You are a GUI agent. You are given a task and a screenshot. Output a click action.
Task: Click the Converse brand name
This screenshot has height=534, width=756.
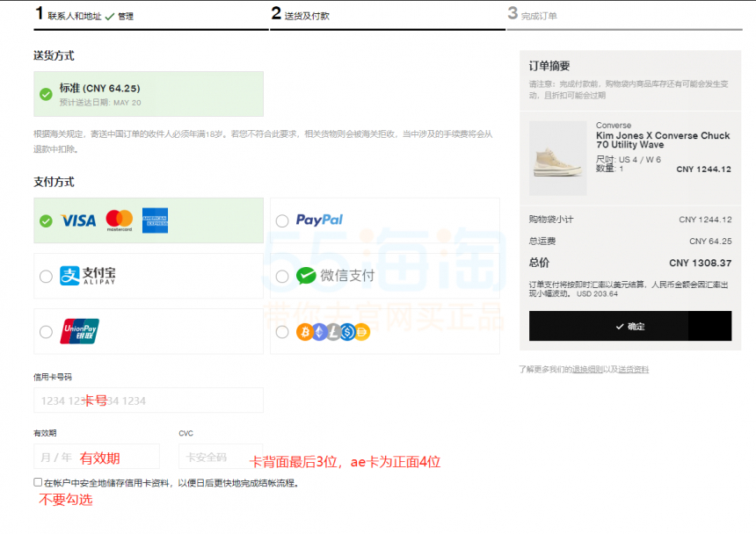pyautogui.click(x=614, y=126)
